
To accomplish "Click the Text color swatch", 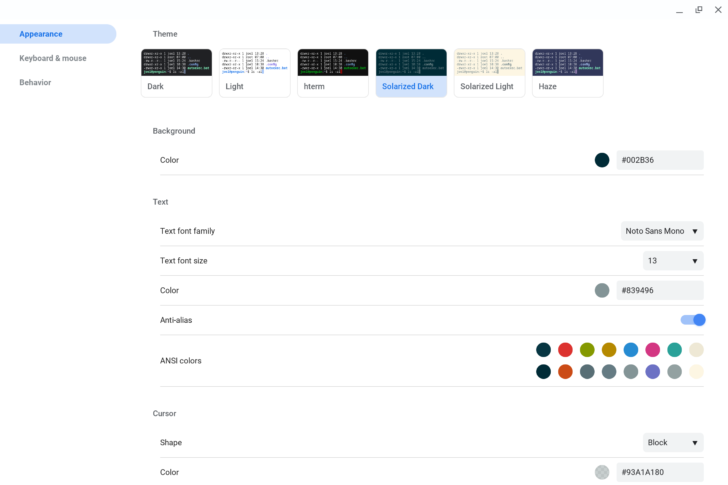I will coord(602,290).
